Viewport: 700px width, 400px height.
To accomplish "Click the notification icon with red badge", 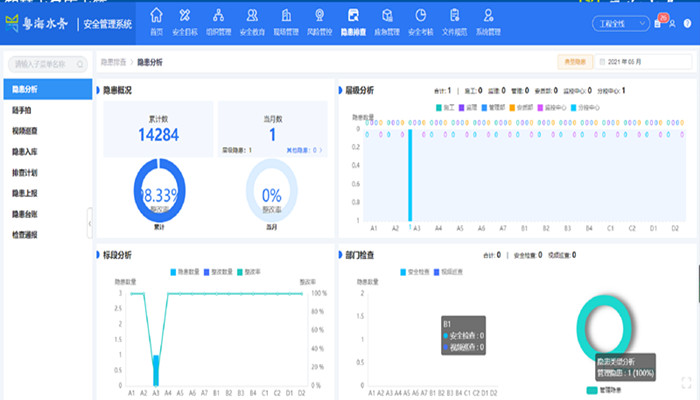I will (657, 23).
